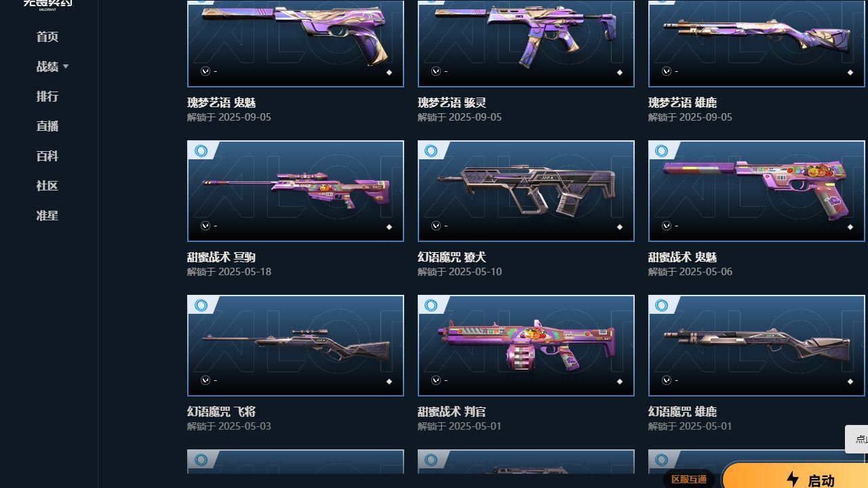Click the VP price icon on 幻语魔咒 獠犬 card
The image size is (868, 488).
[x=436, y=226]
